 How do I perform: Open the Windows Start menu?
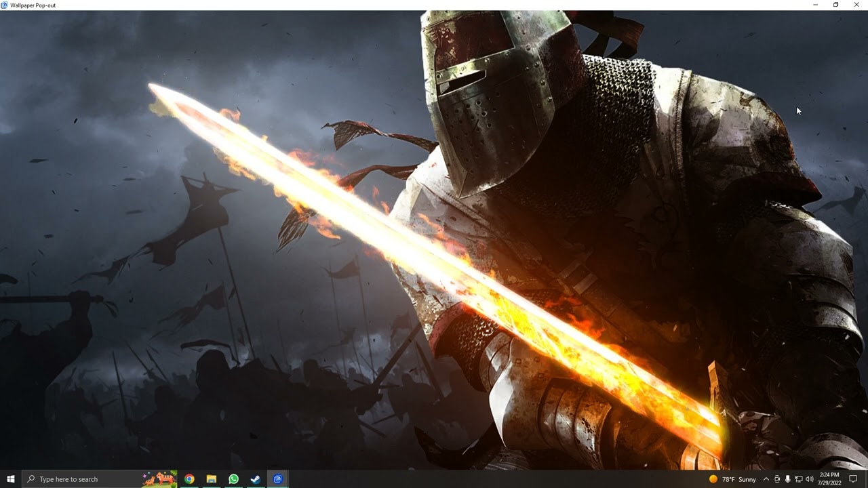pos(11,479)
